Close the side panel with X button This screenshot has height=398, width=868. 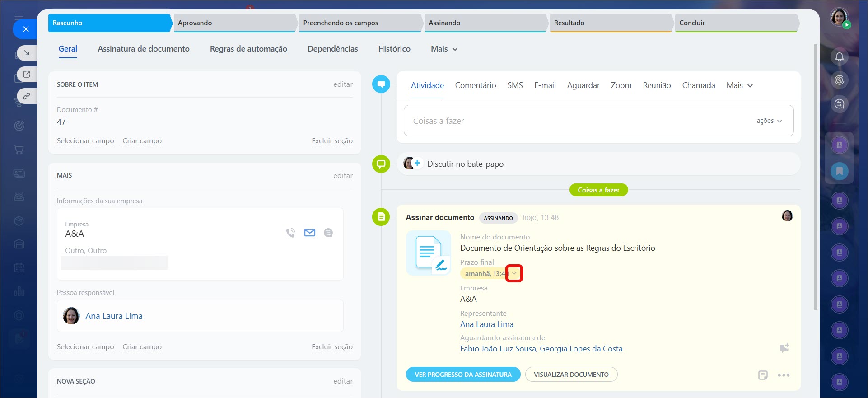pyautogui.click(x=26, y=29)
